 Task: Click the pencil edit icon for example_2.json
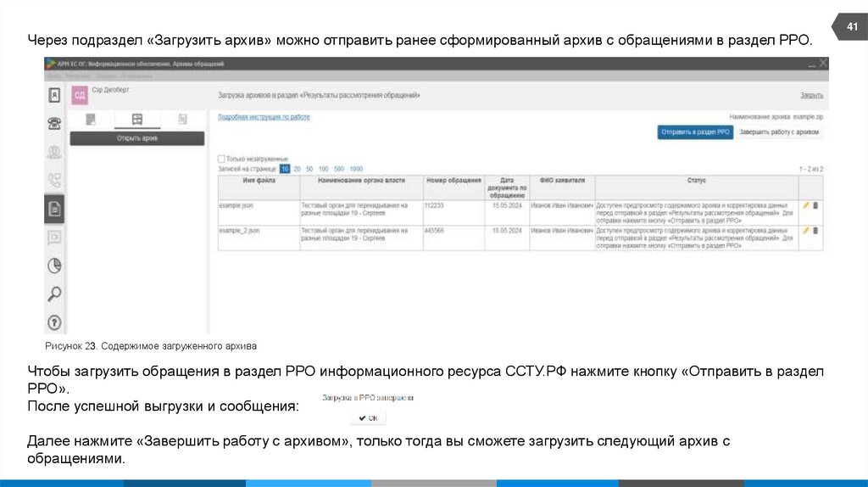[x=806, y=231]
